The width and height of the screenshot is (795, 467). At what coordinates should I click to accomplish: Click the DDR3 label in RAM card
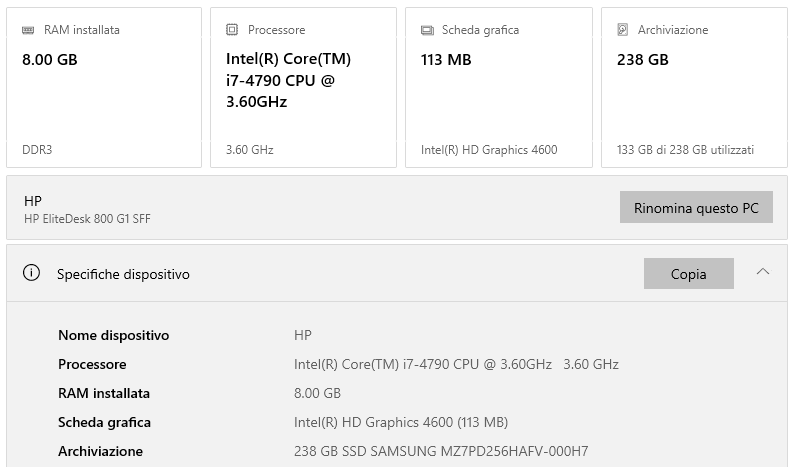(37, 150)
